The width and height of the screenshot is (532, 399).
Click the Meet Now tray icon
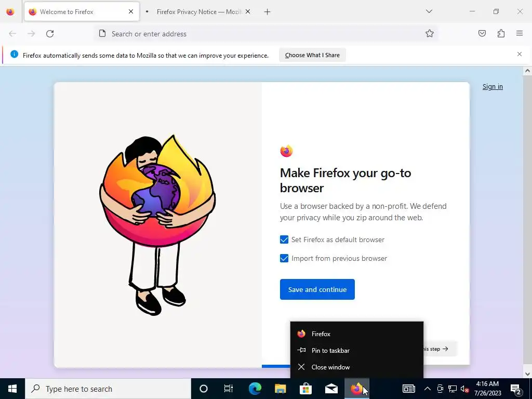[440, 389]
